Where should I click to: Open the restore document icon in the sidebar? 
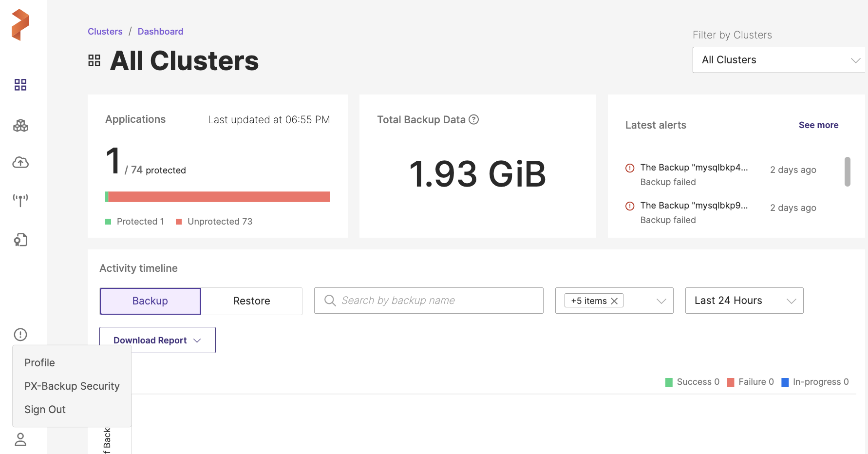click(20, 240)
